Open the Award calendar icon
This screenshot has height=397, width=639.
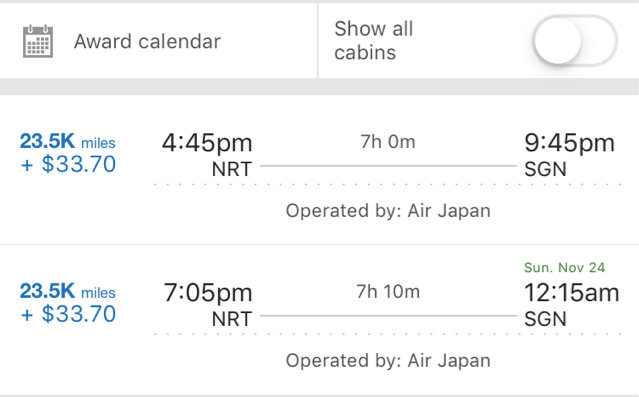pyautogui.click(x=38, y=41)
